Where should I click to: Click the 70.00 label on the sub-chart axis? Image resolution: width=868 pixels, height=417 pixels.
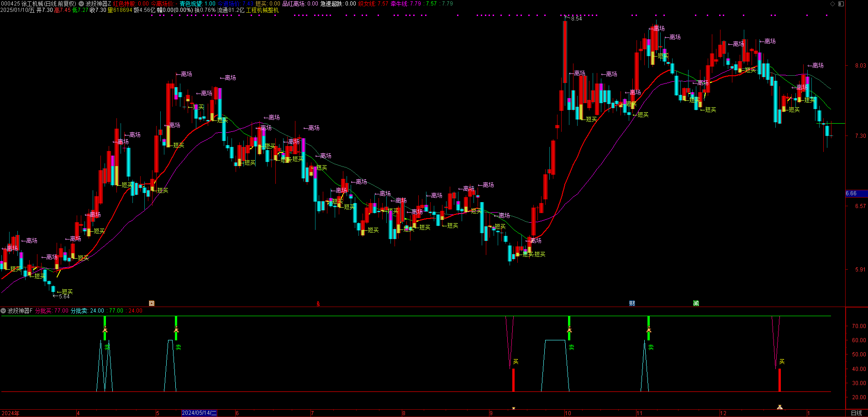[x=859, y=326]
